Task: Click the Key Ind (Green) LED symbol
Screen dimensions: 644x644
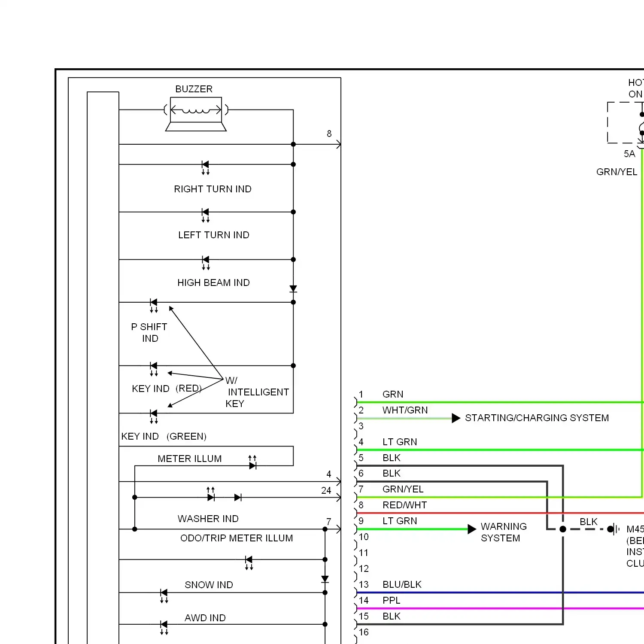Action: tap(154, 416)
